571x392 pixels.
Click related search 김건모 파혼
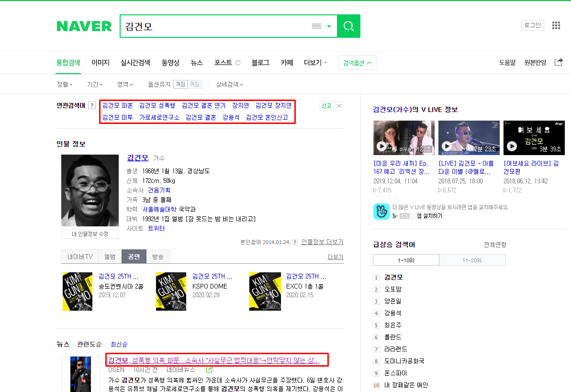coord(117,105)
